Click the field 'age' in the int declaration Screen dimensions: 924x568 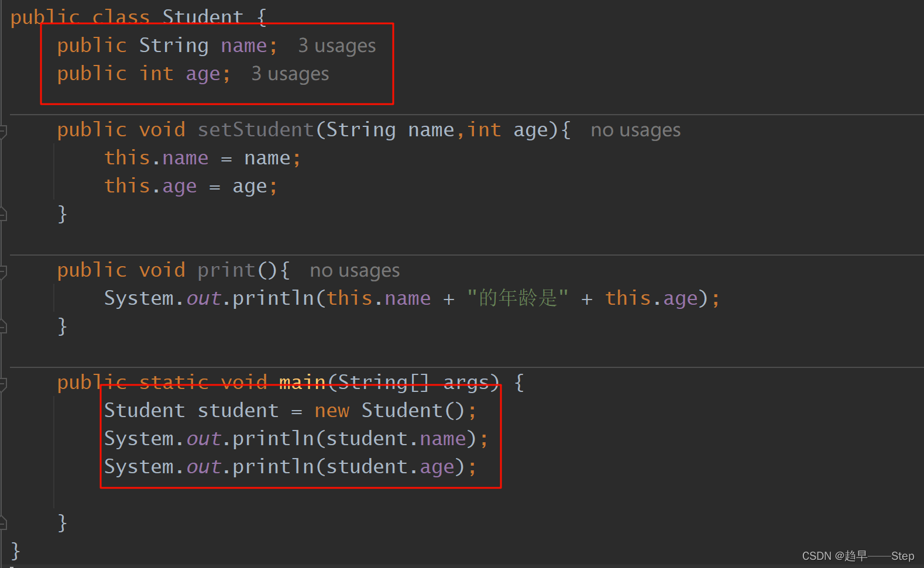[x=203, y=74]
